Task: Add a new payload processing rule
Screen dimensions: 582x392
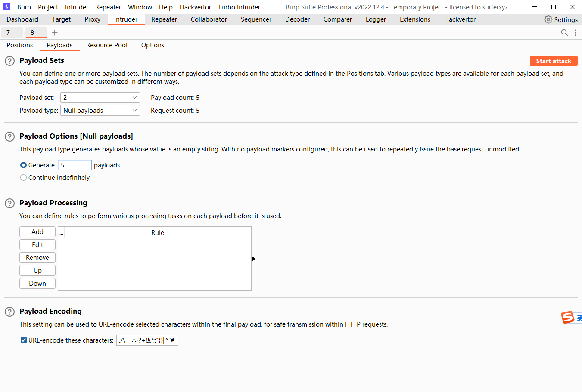Action: (37, 231)
